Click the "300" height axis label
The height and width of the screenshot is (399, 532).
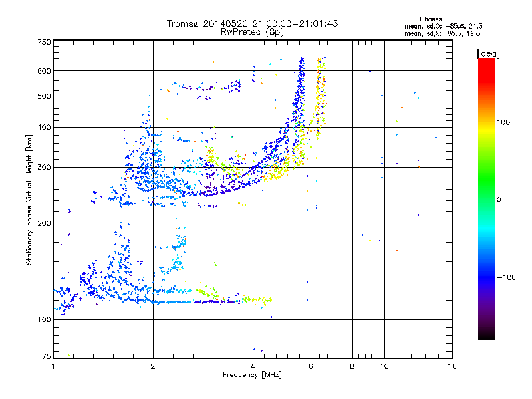[44, 167]
